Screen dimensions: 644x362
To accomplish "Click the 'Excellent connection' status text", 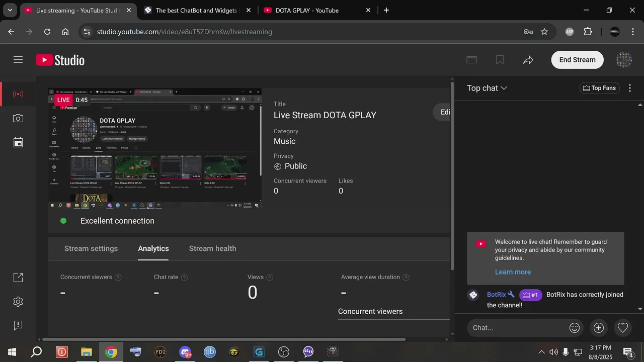I will pos(117,221).
